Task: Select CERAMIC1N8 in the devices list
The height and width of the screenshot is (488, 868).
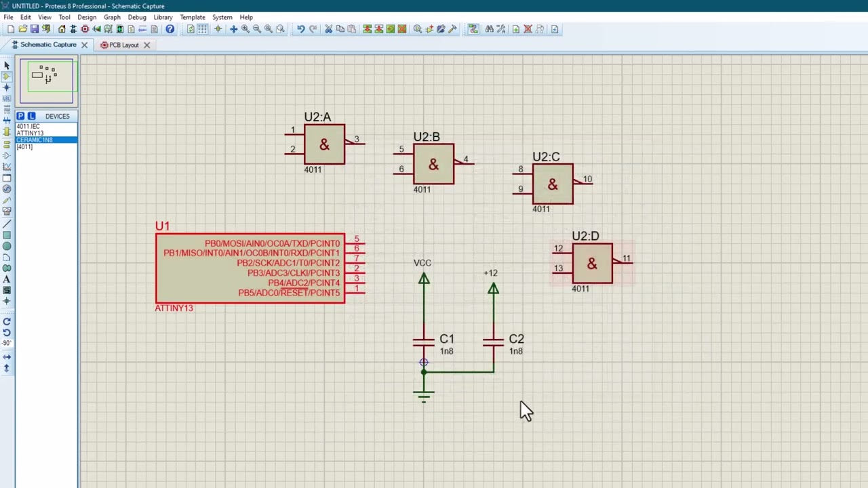Action: point(46,140)
